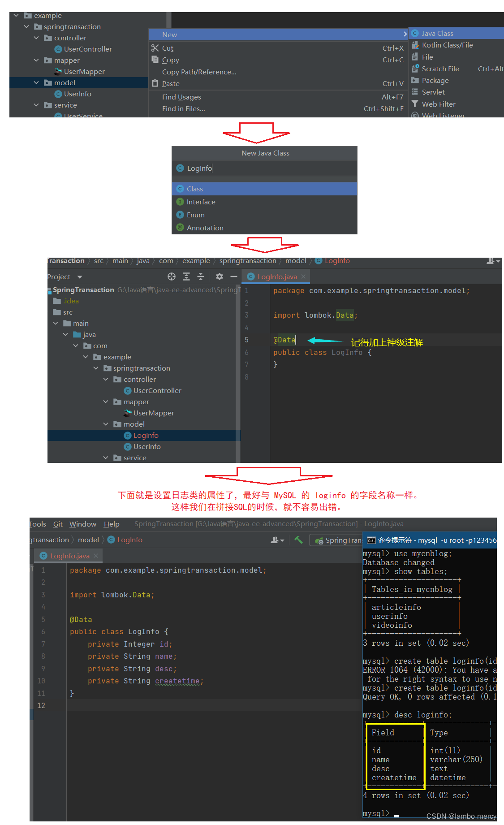Screen dimensions: 504x825
Task: Collapse the controller folder in top tree
Action: pos(36,38)
